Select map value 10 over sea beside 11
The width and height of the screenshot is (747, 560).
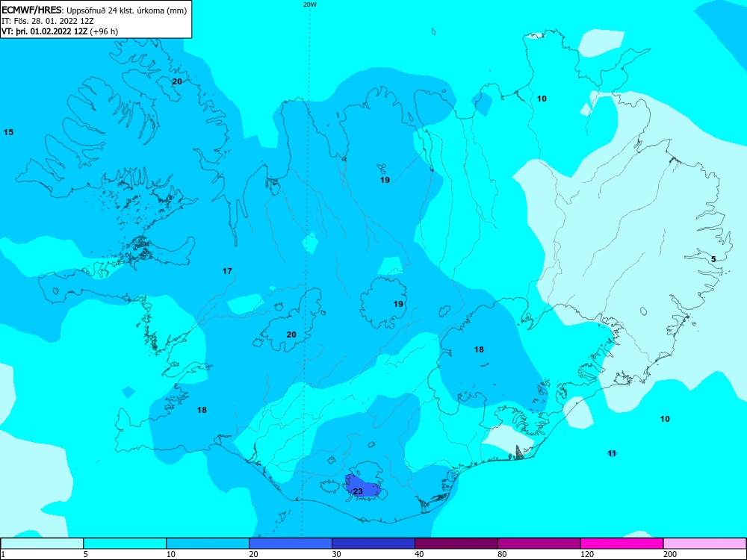665,419
